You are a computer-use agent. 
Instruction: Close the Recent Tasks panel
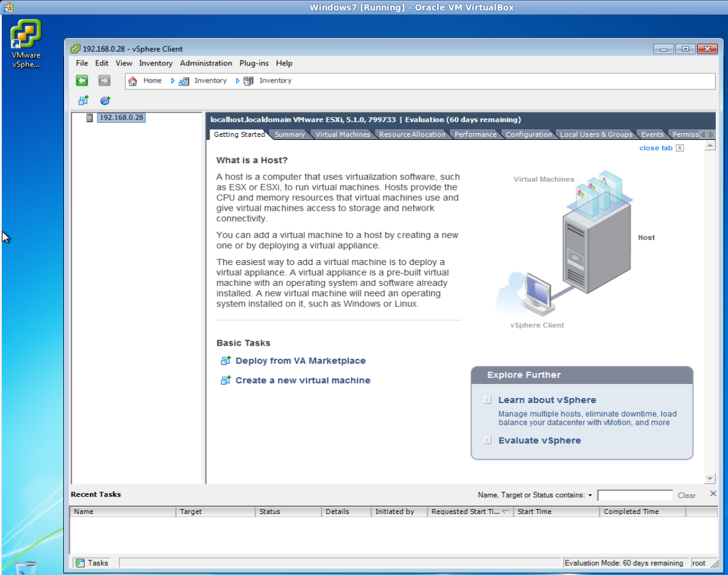pos(713,494)
